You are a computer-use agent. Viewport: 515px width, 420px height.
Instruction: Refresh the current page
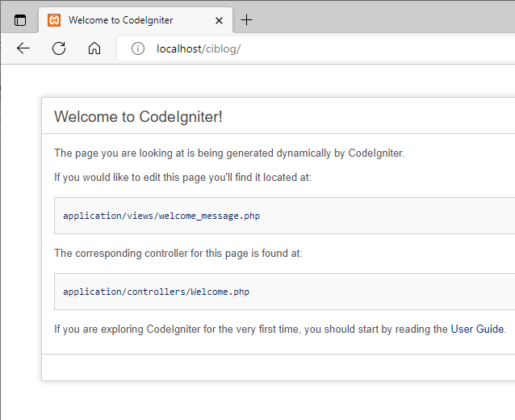(59, 48)
